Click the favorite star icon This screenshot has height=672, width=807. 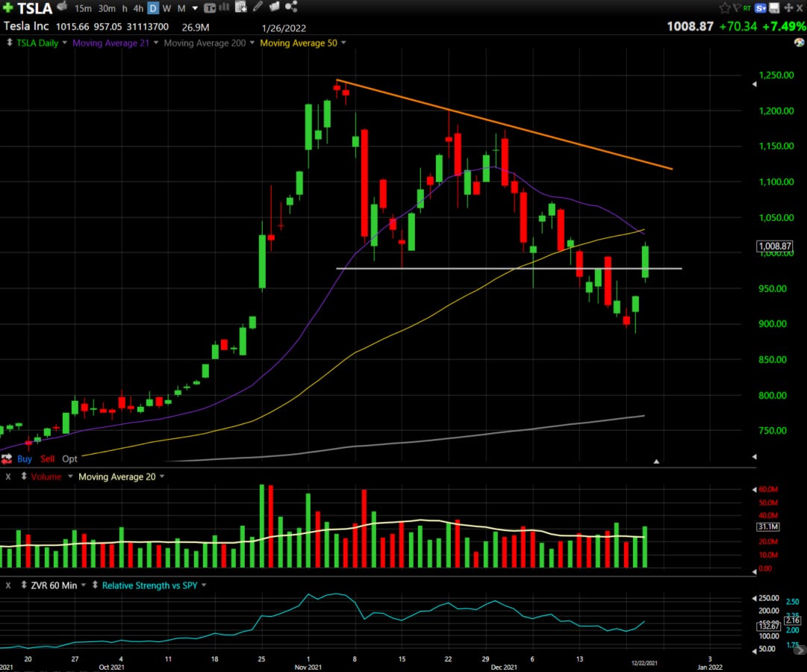coord(725,7)
